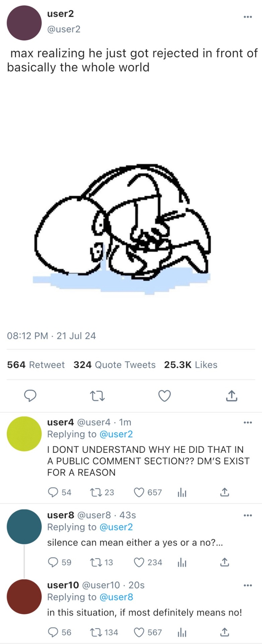This screenshot has height=644, width=262.
Task: Like user8's reply with 234 likes
Action: 139,562
